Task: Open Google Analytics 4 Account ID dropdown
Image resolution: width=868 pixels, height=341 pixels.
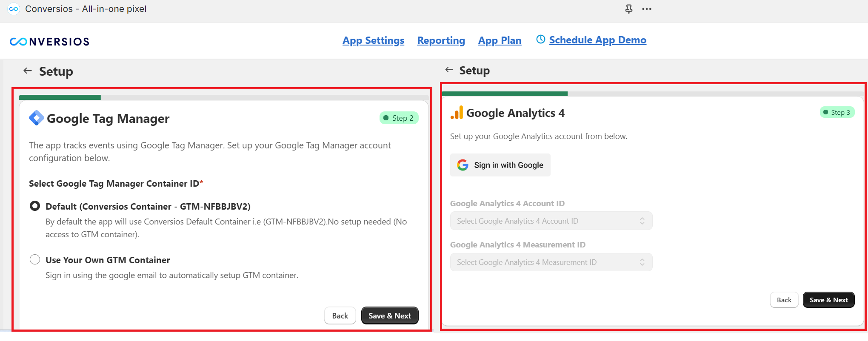Action: [551, 221]
